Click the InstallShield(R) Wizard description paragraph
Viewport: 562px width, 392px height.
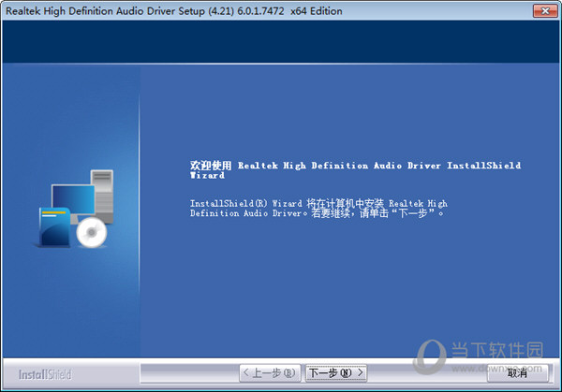318,208
